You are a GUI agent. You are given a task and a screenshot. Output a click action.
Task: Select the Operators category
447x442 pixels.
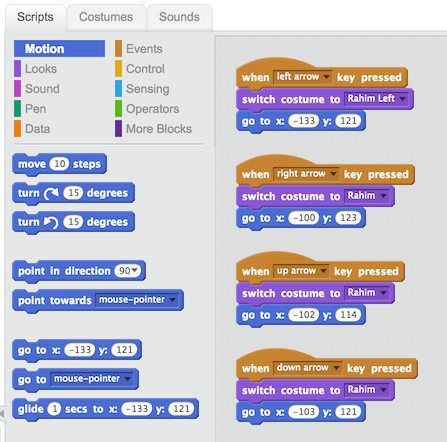click(152, 109)
